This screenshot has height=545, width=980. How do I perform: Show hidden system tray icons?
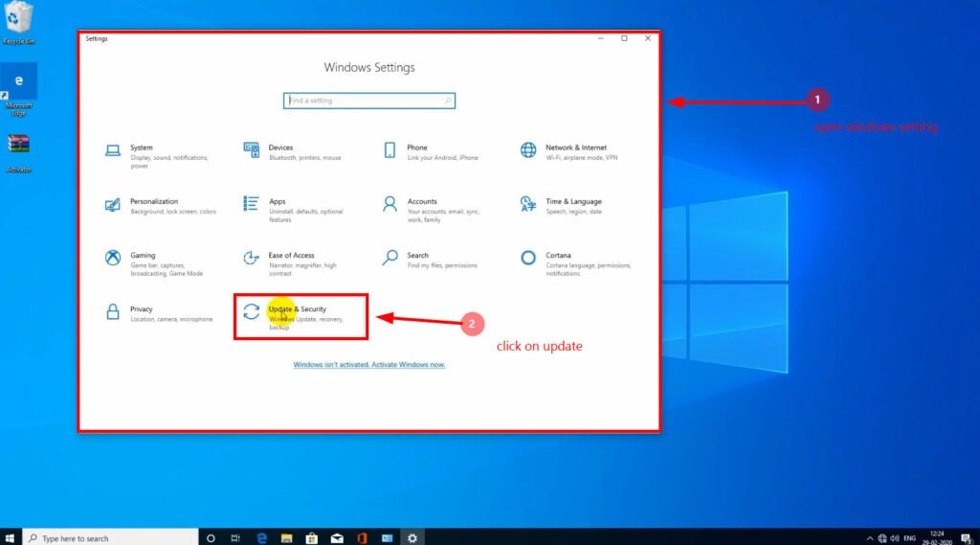point(869,538)
